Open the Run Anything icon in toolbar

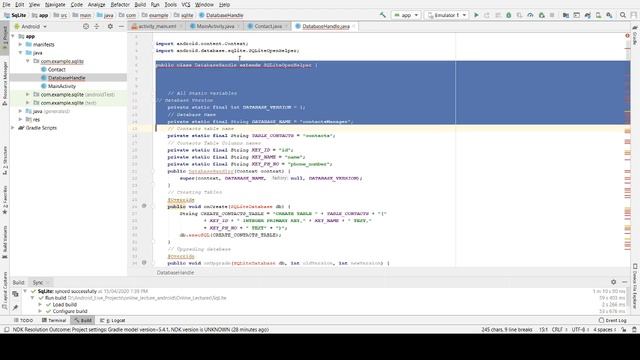click(x=576, y=15)
